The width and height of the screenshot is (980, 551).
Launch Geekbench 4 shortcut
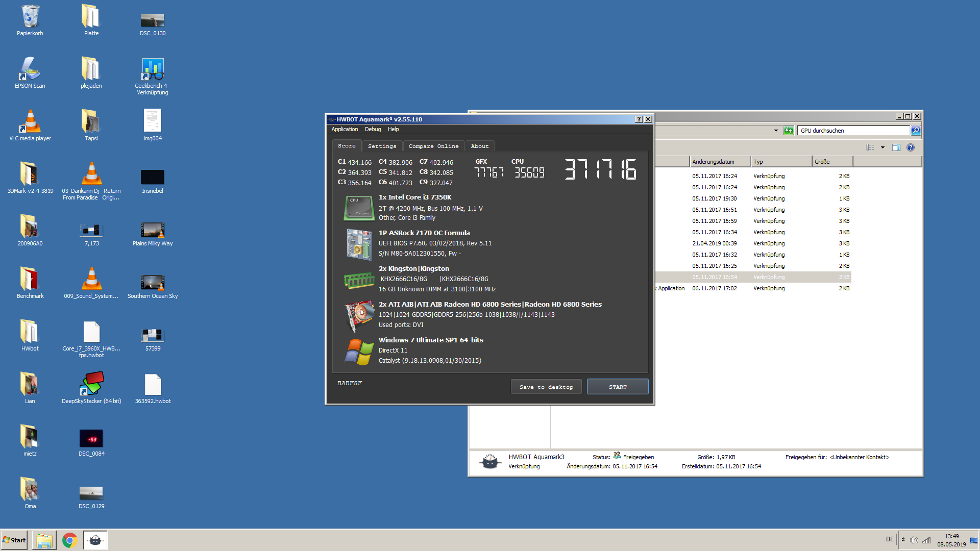(x=153, y=76)
